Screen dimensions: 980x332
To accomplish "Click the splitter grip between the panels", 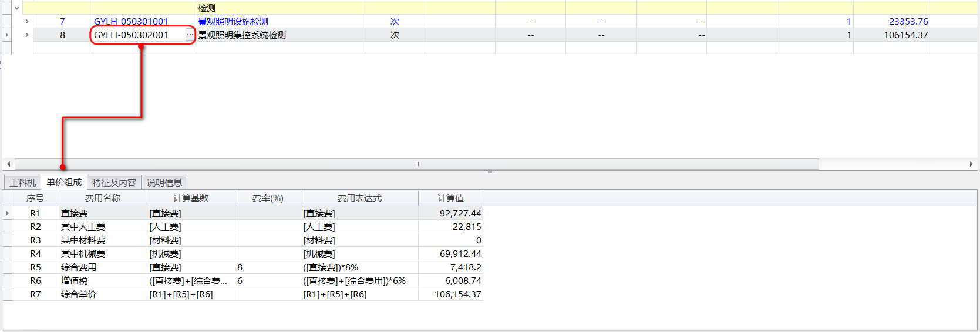I will 490,172.
